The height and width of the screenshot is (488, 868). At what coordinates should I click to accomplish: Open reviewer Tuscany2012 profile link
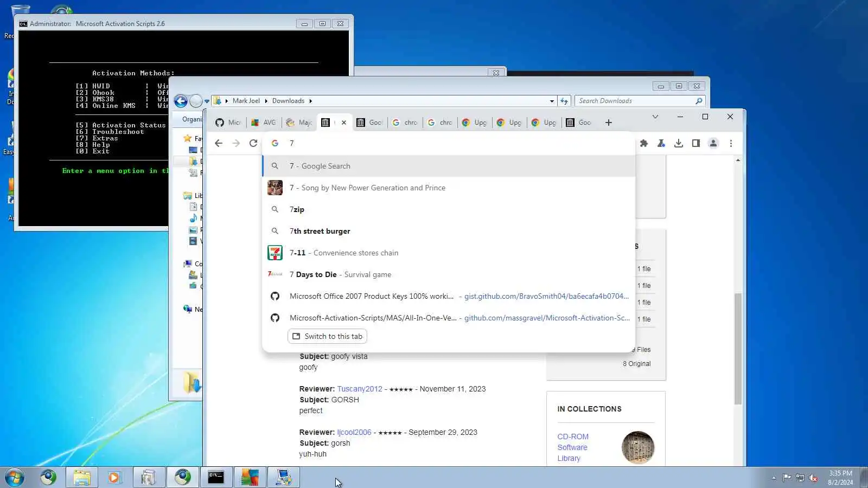(360, 389)
